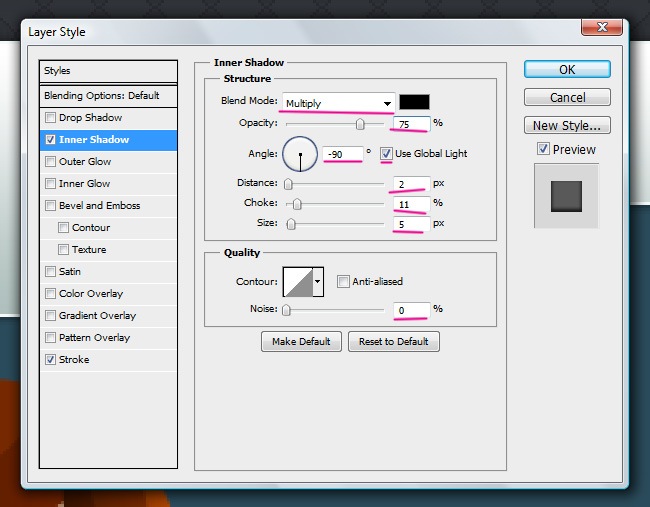The image size is (650, 507).
Task: Click the contour curve thumbnail
Action: pos(298,283)
